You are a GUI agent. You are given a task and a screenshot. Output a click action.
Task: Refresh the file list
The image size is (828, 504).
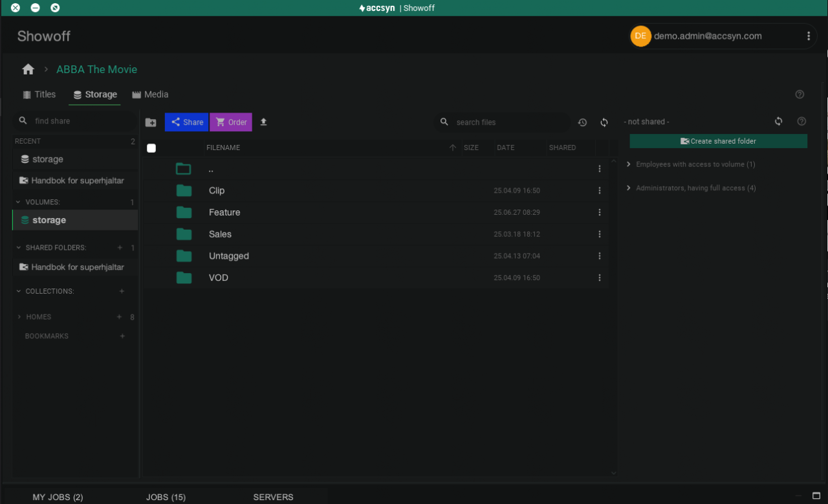point(604,122)
